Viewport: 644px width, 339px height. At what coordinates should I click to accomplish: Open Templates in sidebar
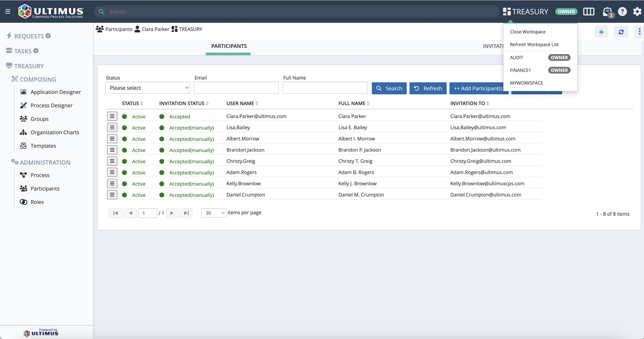tap(38, 146)
